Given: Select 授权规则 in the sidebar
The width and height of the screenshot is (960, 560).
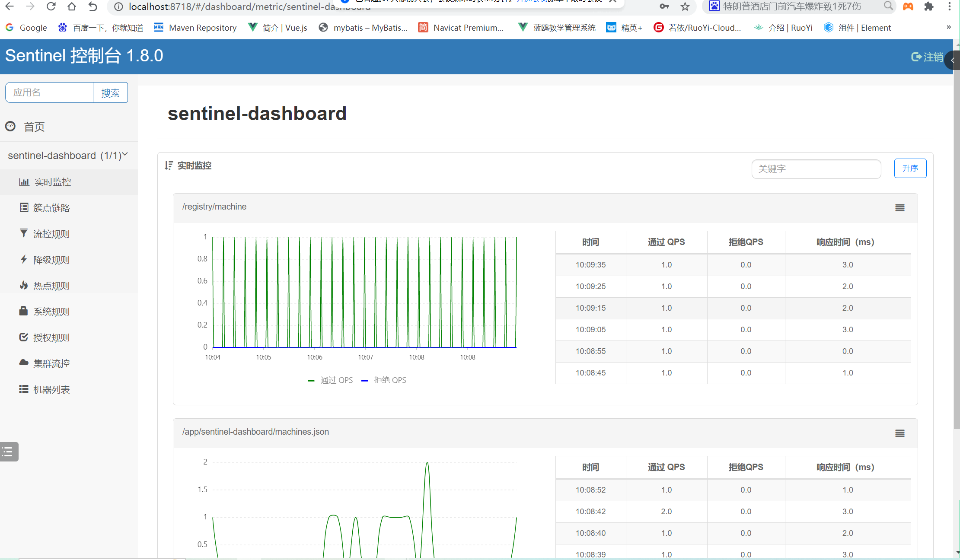Looking at the screenshot, I should pos(69,337).
